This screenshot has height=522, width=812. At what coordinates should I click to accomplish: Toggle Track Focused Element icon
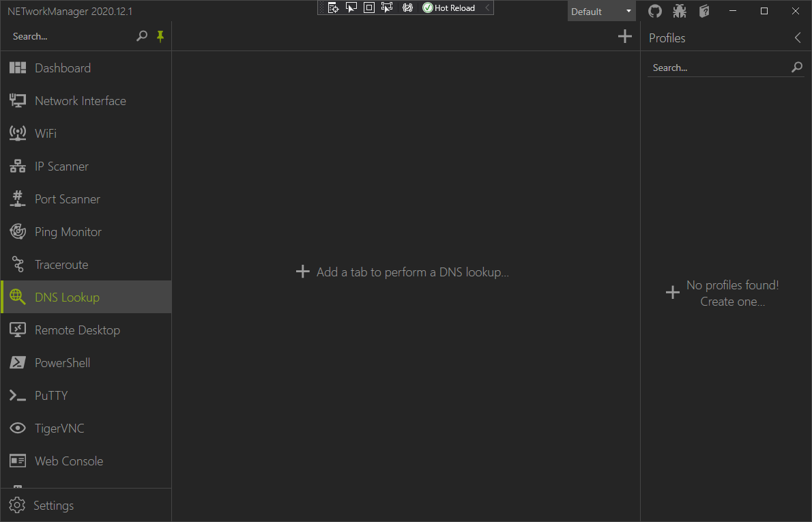point(387,8)
